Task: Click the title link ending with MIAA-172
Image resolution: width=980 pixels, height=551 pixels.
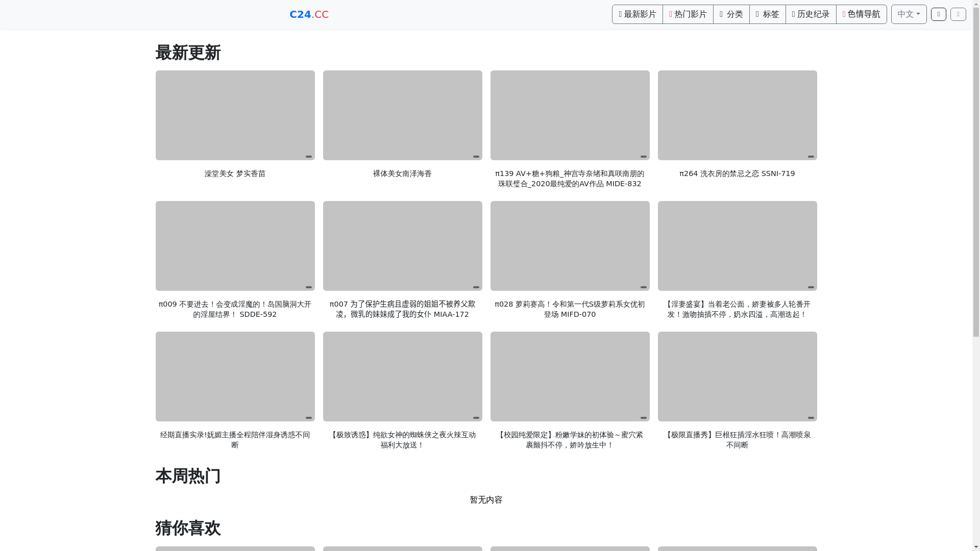Action: [402, 309]
